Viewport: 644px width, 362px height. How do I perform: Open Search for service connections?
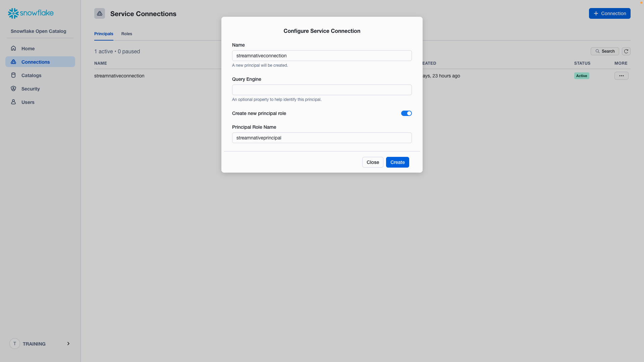pyautogui.click(x=605, y=51)
